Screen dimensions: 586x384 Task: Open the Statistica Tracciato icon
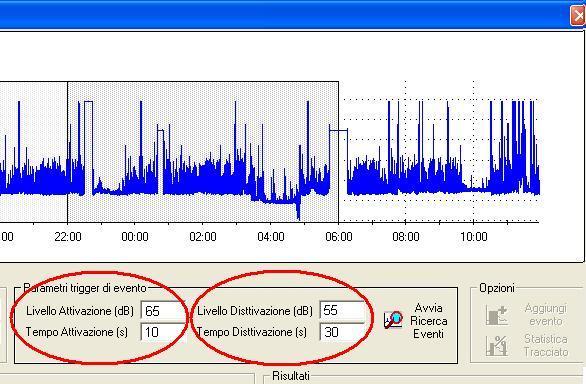(x=497, y=346)
